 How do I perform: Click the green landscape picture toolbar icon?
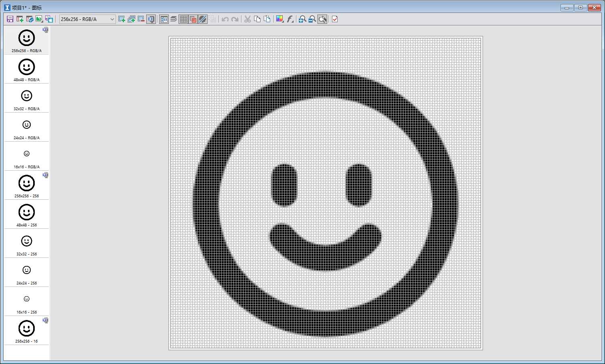pyautogui.click(x=39, y=19)
